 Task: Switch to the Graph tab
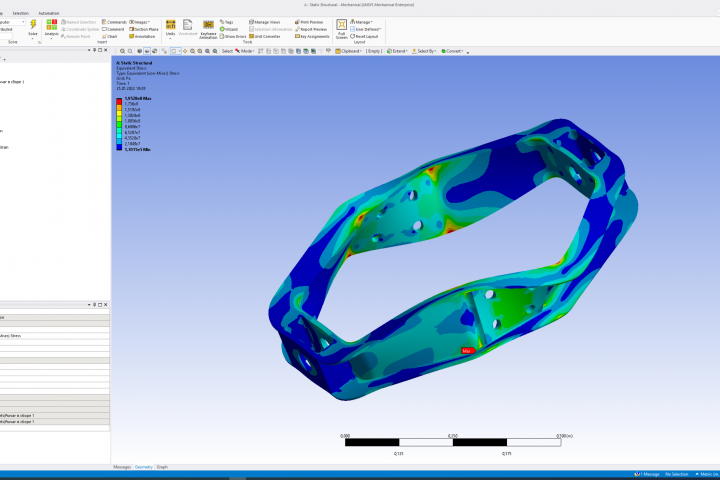click(162, 467)
